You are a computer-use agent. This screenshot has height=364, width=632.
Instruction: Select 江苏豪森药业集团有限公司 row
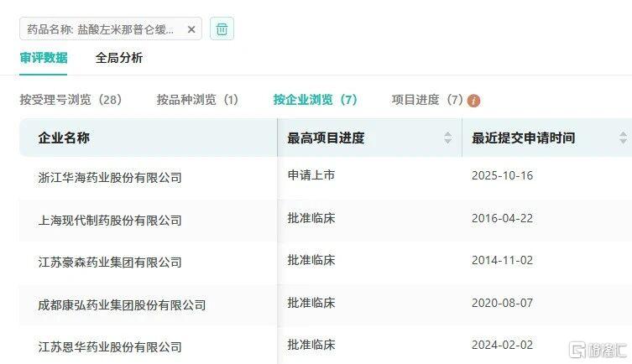point(110,262)
